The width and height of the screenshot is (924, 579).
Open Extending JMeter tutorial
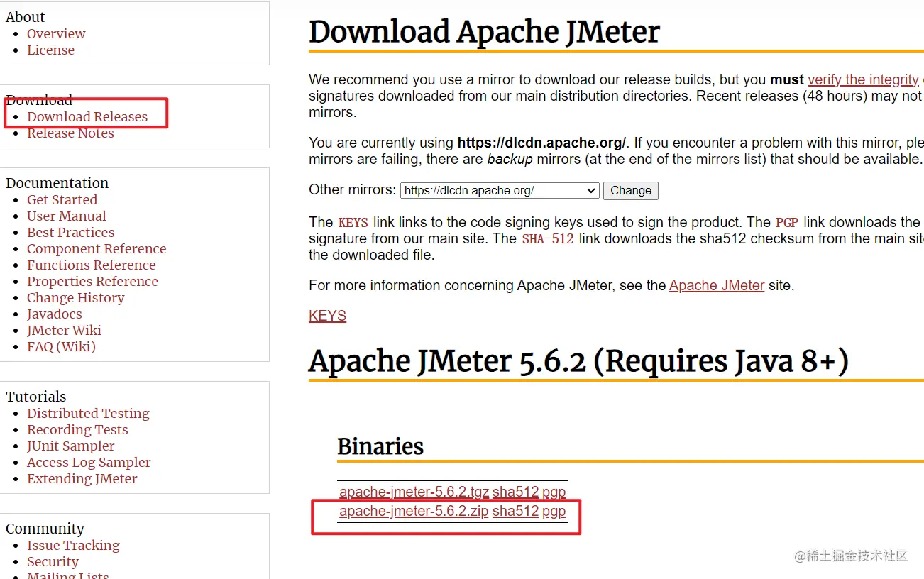(x=82, y=479)
